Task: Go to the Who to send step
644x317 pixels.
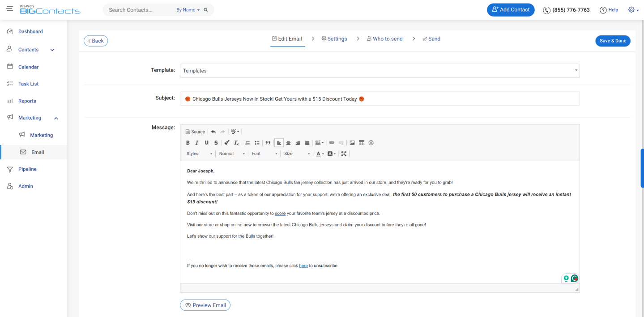Action: click(384, 39)
